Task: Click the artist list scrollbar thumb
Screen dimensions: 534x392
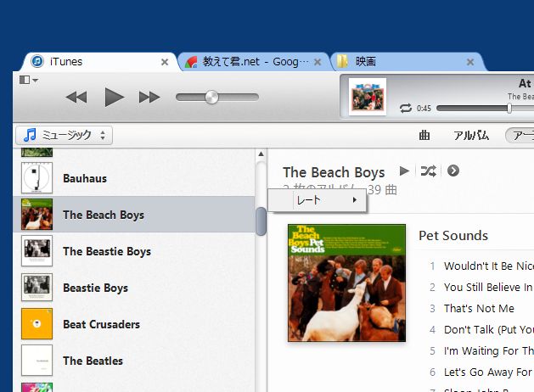Action: pyautogui.click(x=261, y=221)
